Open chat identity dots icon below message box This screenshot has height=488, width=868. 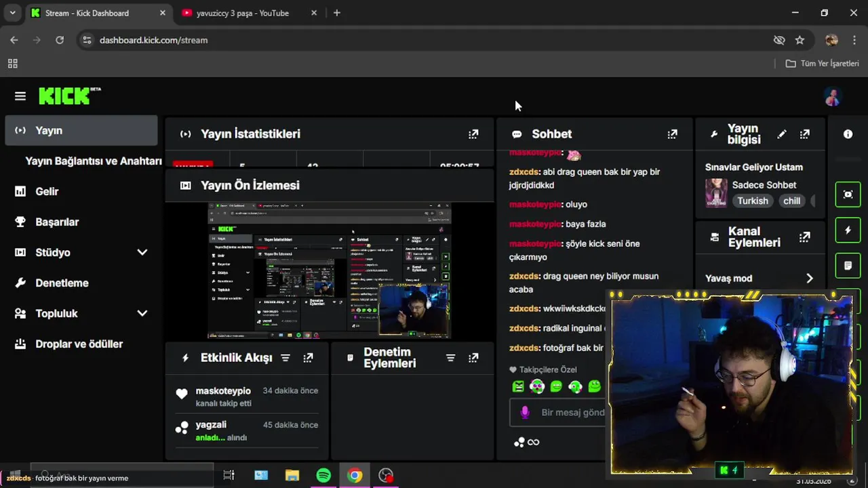(519, 443)
